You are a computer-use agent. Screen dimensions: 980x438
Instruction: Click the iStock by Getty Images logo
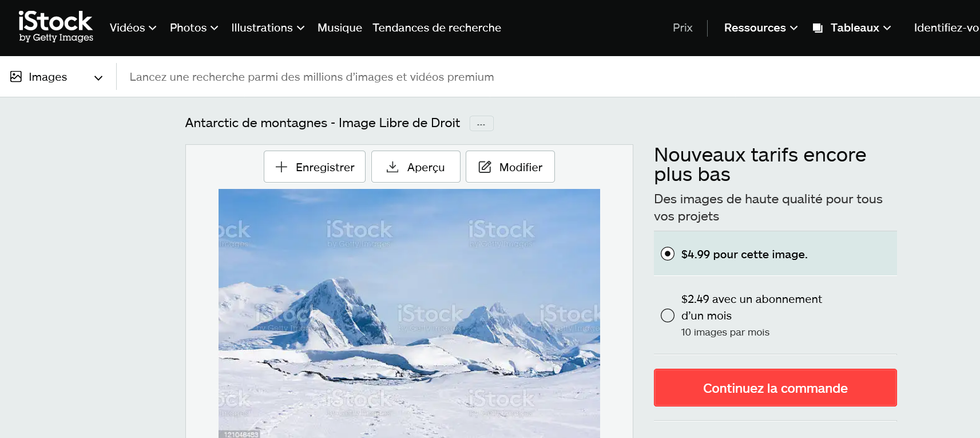[x=55, y=27]
